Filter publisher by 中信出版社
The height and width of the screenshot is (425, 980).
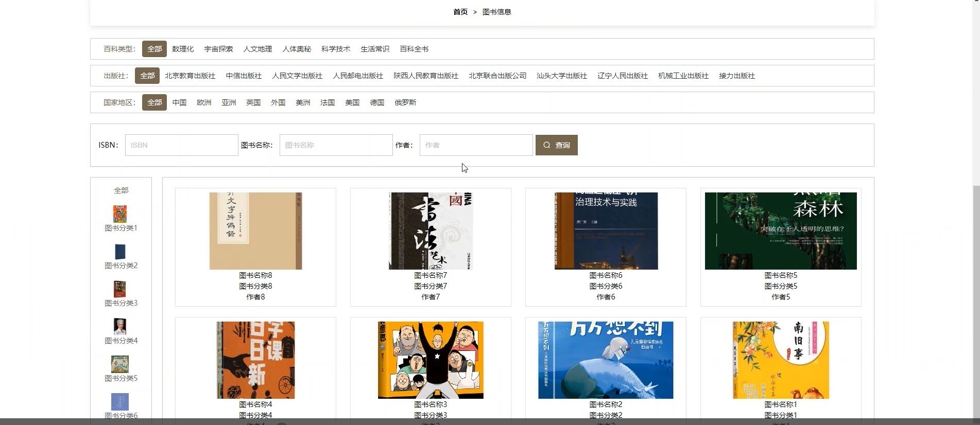pos(244,76)
